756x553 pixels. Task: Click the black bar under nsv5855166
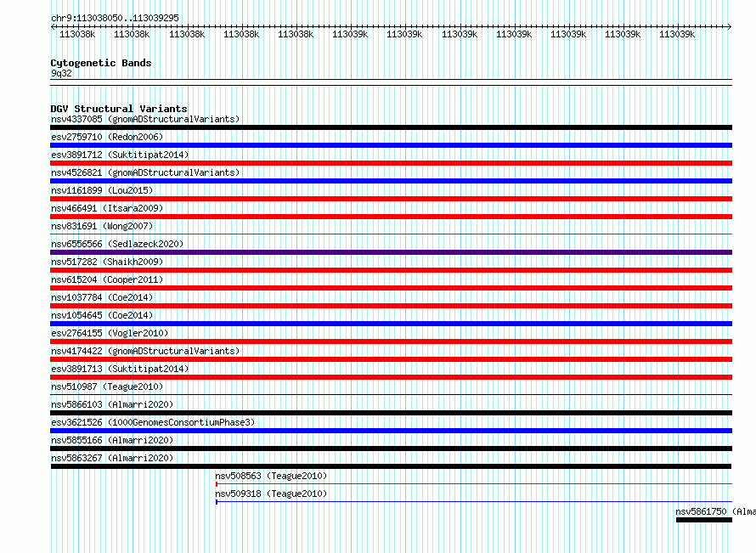(391, 449)
